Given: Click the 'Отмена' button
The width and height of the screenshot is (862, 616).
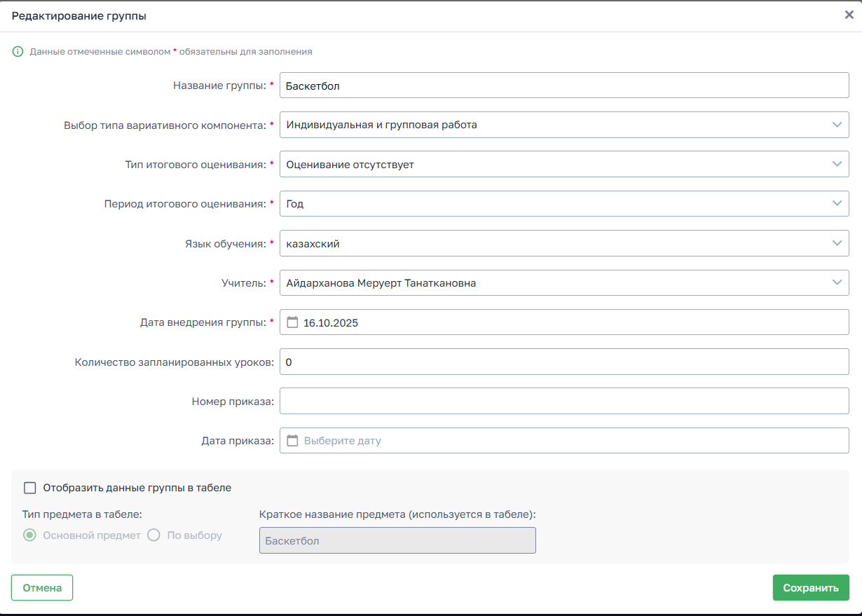Looking at the screenshot, I should [x=42, y=588].
